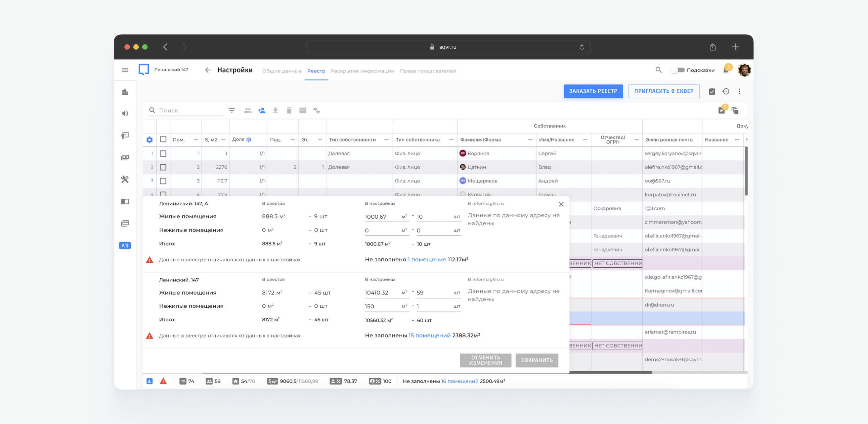Click the table column settings gear icon
Screen dimensions: 868x424
pos(150,140)
